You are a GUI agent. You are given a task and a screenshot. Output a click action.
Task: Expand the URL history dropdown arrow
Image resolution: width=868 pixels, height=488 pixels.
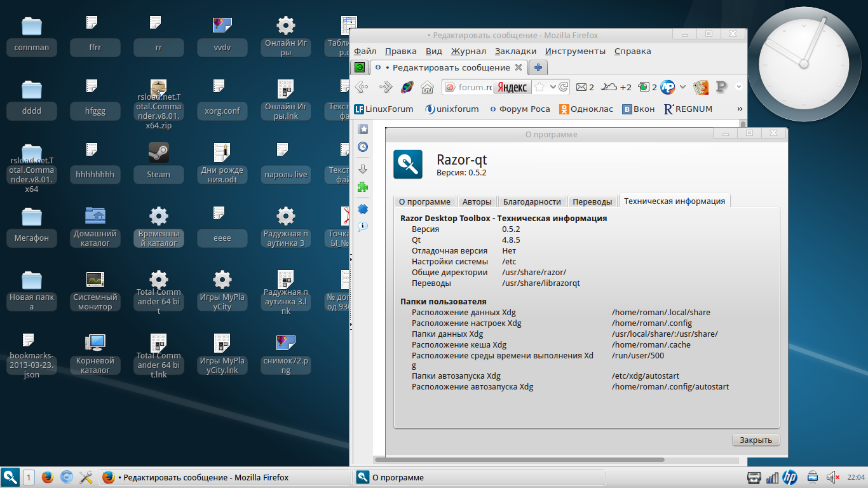pyautogui.click(x=553, y=87)
